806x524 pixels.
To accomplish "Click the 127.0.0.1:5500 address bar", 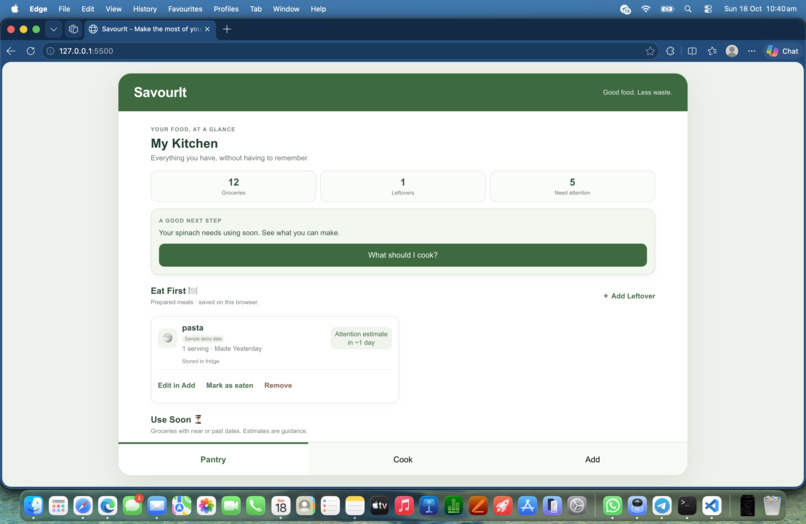I will coord(350,51).
